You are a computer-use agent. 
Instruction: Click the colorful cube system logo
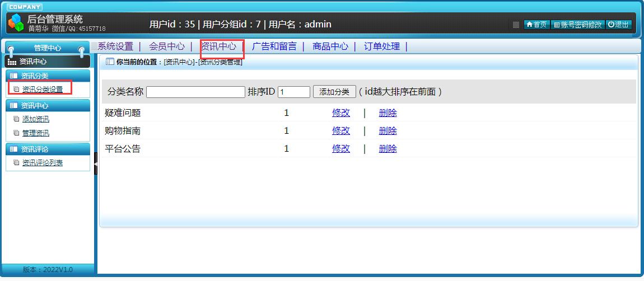16,22
